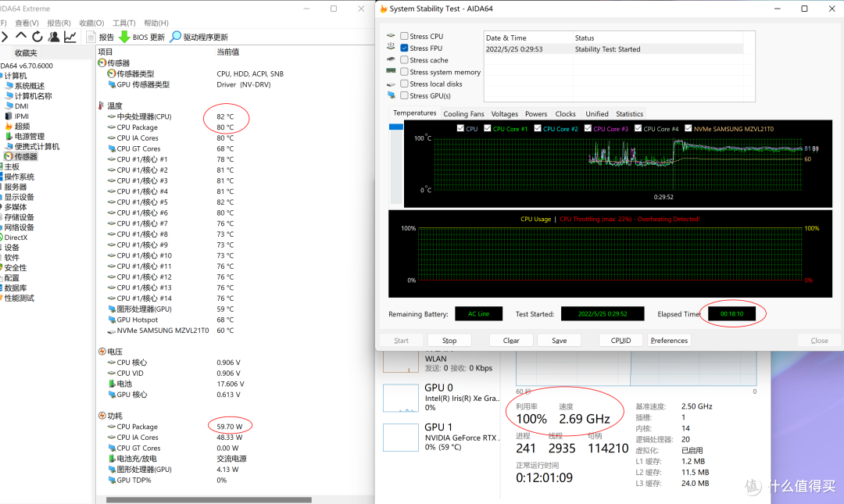Click the refresh icon in AIDA64 toolbar
Screen dimensions: 844x504
tap(38, 37)
